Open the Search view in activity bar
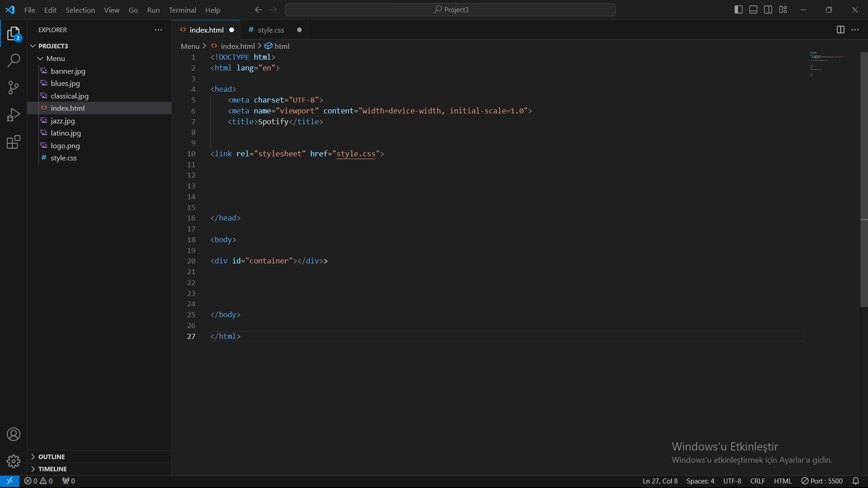 point(14,60)
